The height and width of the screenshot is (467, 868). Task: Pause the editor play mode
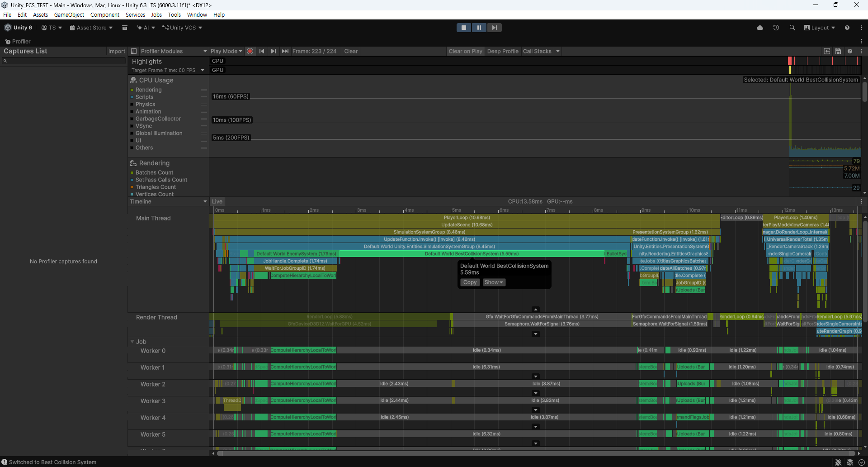479,28
